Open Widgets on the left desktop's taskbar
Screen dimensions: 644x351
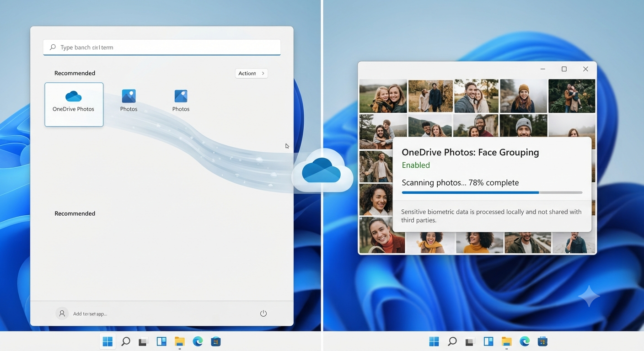pos(161,341)
